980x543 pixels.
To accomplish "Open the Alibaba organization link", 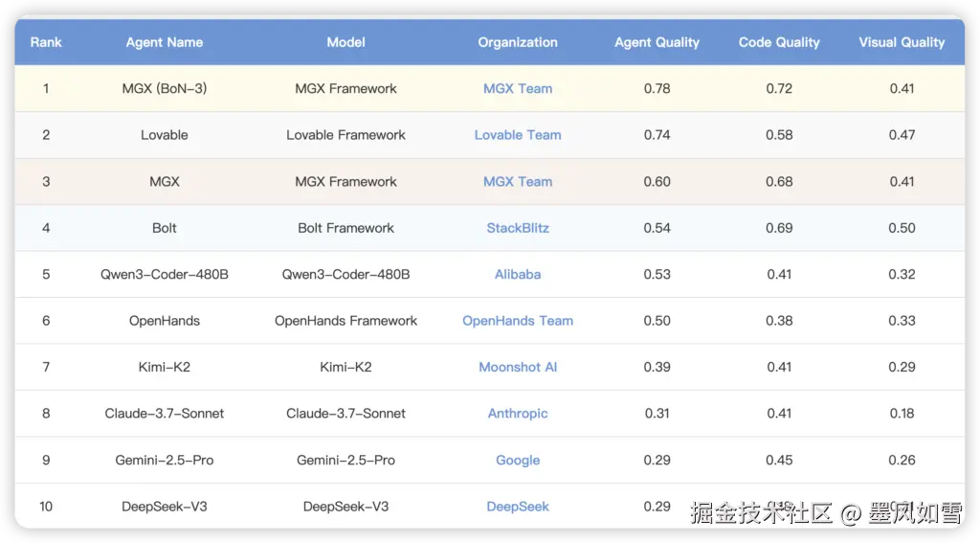I will 518,274.
